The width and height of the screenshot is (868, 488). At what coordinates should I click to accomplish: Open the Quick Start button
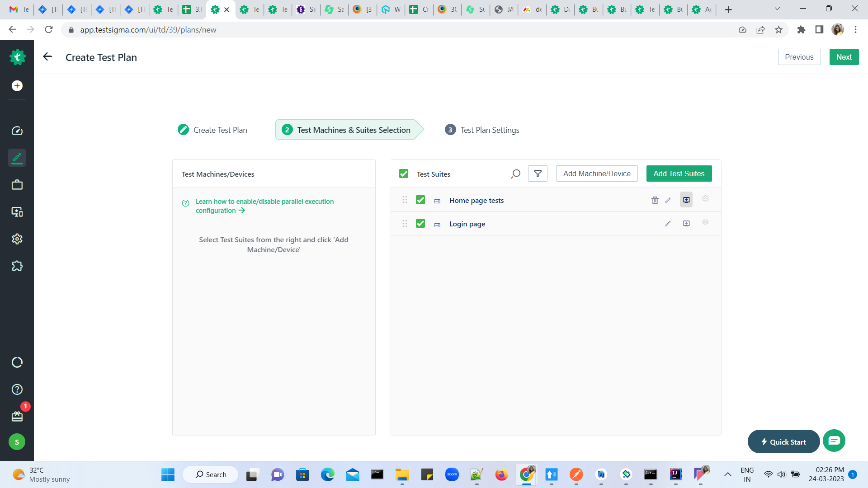pyautogui.click(x=783, y=442)
